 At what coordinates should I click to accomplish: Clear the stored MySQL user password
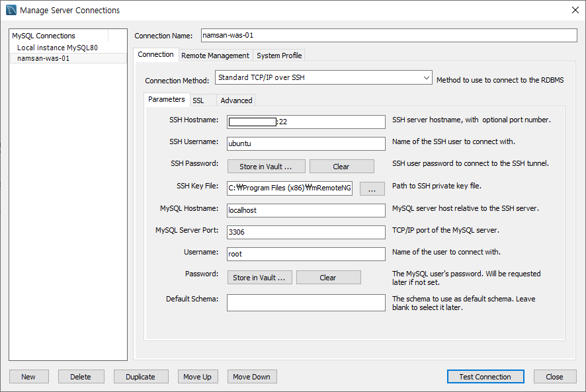point(329,278)
